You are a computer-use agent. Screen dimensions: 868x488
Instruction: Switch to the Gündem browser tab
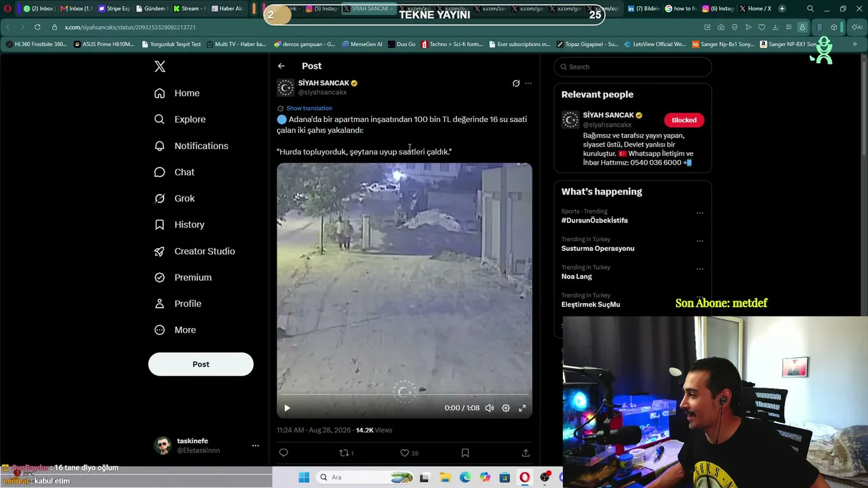[151, 9]
